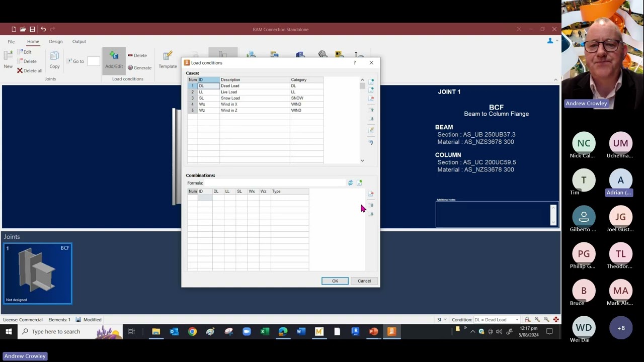Select the DL ID cell in row 1

209,86
